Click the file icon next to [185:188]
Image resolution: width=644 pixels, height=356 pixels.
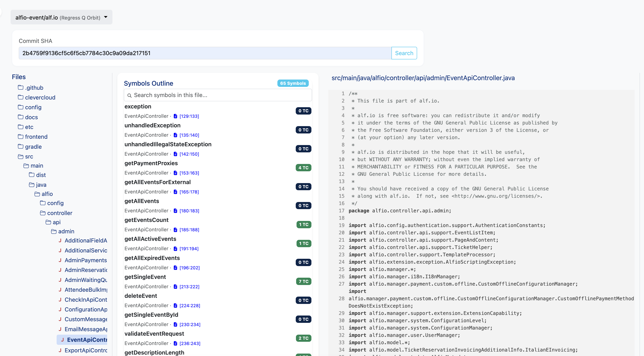pos(175,230)
